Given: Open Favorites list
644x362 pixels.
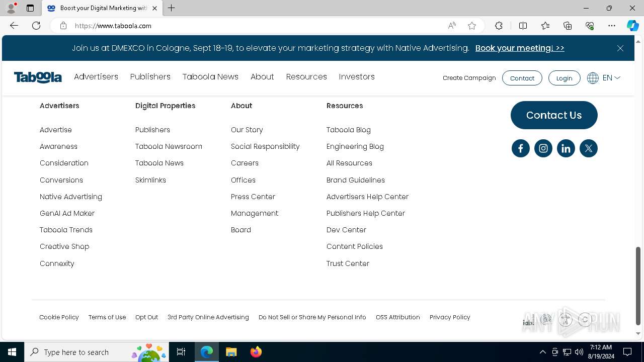Looking at the screenshot, I should pyautogui.click(x=545, y=26).
